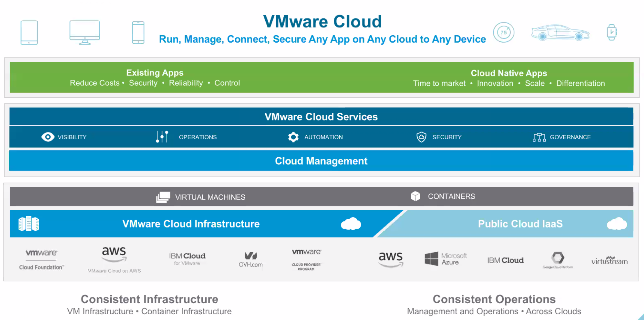This screenshot has height=320, width=644.
Task: Click the VMware Cloud Provider Program logo
Action: click(x=306, y=259)
